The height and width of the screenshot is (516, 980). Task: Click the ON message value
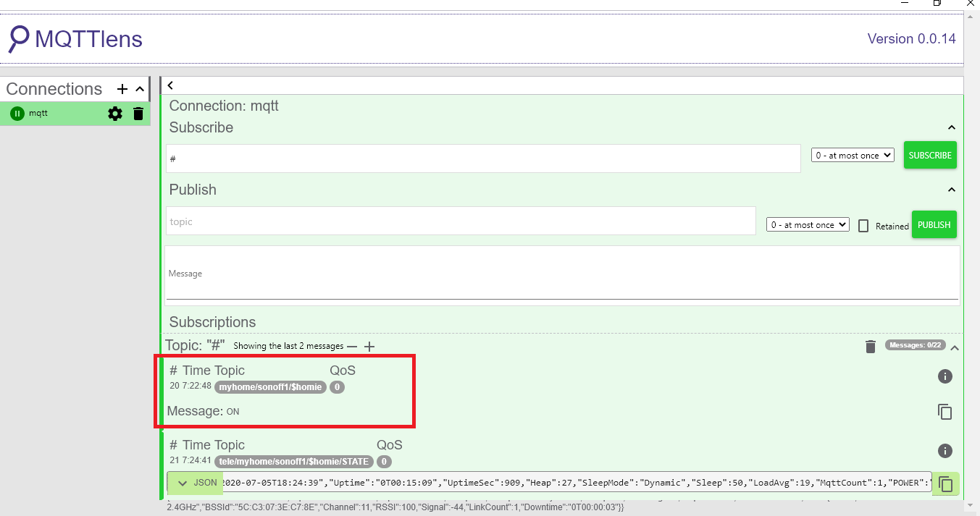click(233, 412)
